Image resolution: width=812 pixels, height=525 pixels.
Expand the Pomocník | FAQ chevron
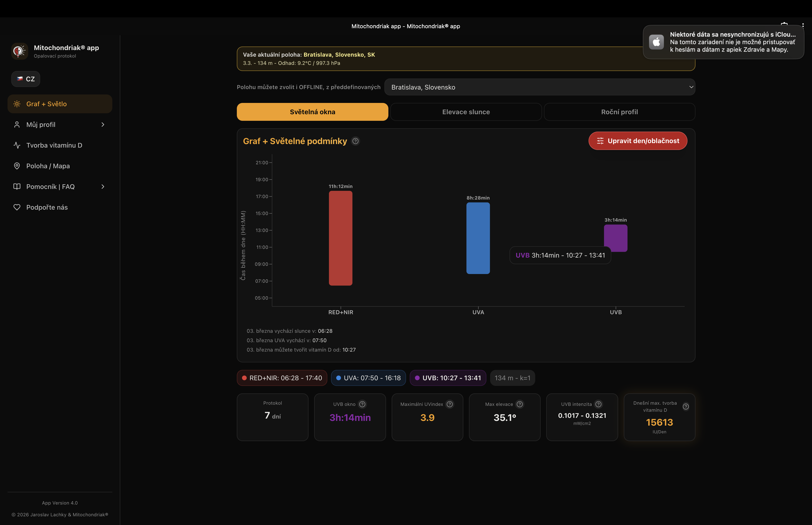(x=103, y=187)
